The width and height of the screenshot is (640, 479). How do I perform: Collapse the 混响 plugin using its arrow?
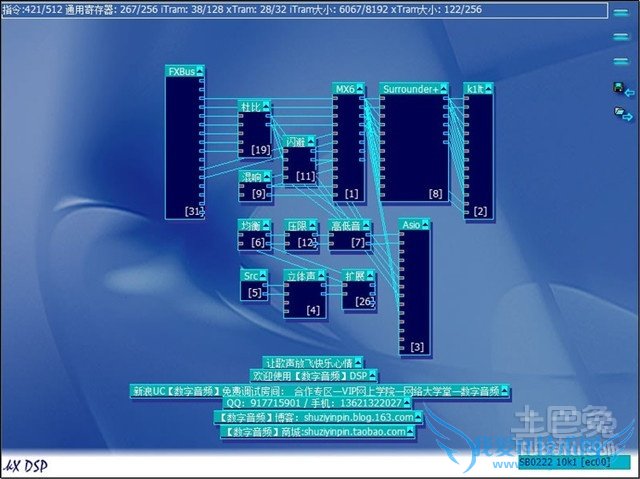tap(267, 177)
